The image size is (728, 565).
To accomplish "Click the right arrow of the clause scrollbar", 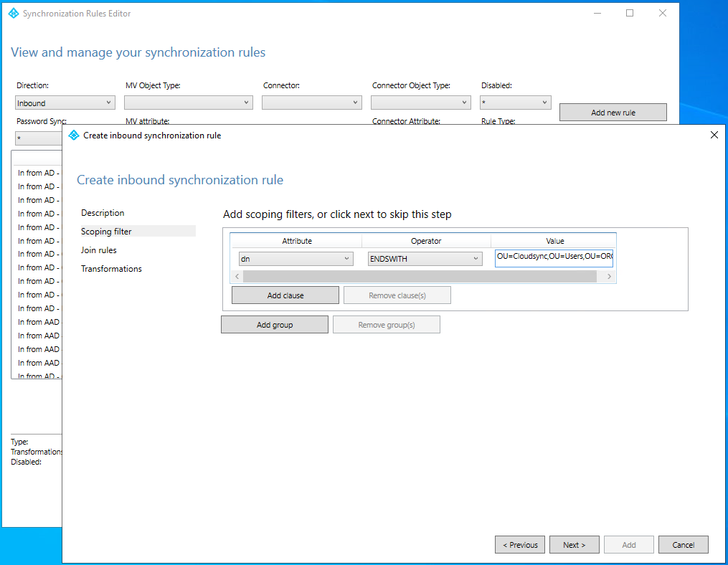I will point(610,276).
